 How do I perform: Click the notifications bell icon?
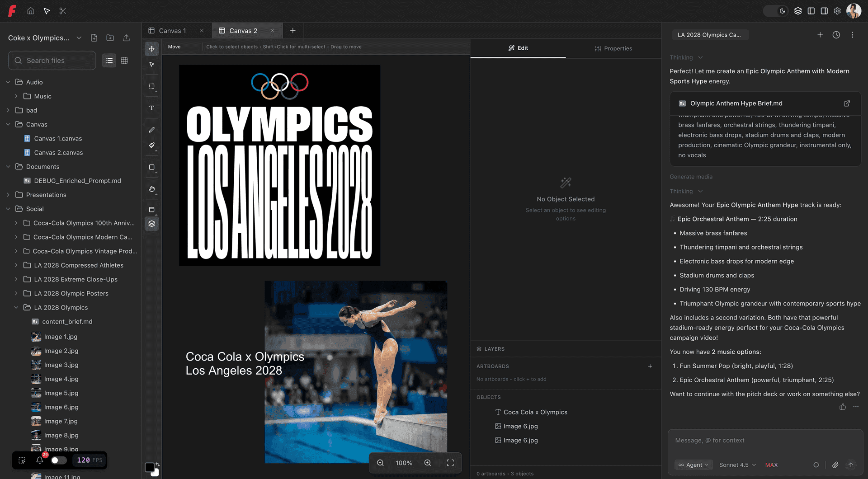[x=40, y=460]
